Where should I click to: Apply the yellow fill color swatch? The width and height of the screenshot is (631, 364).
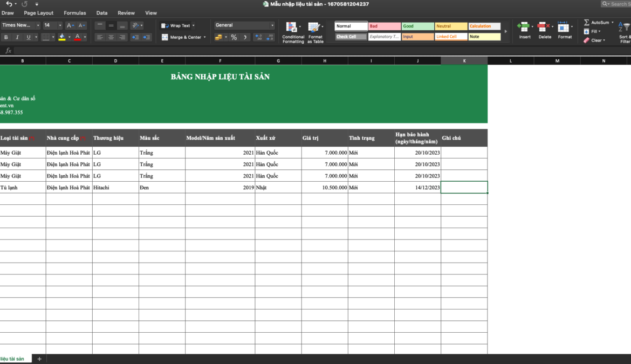click(62, 37)
